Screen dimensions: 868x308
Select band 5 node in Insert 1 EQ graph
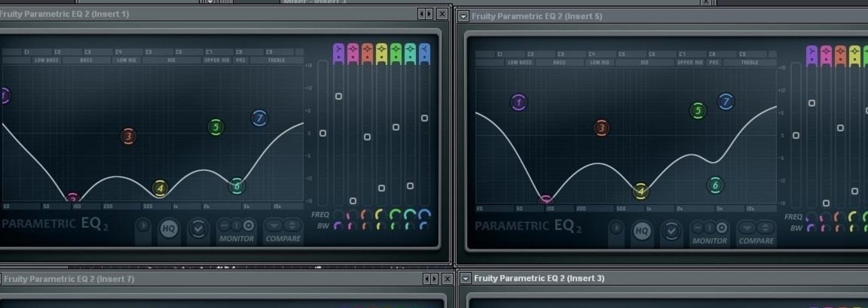216,127
